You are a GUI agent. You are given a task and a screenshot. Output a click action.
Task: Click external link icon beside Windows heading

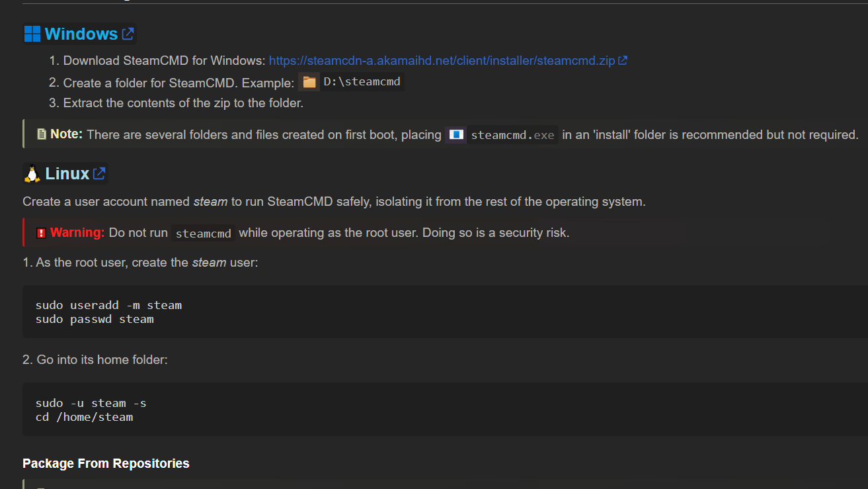(128, 34)
